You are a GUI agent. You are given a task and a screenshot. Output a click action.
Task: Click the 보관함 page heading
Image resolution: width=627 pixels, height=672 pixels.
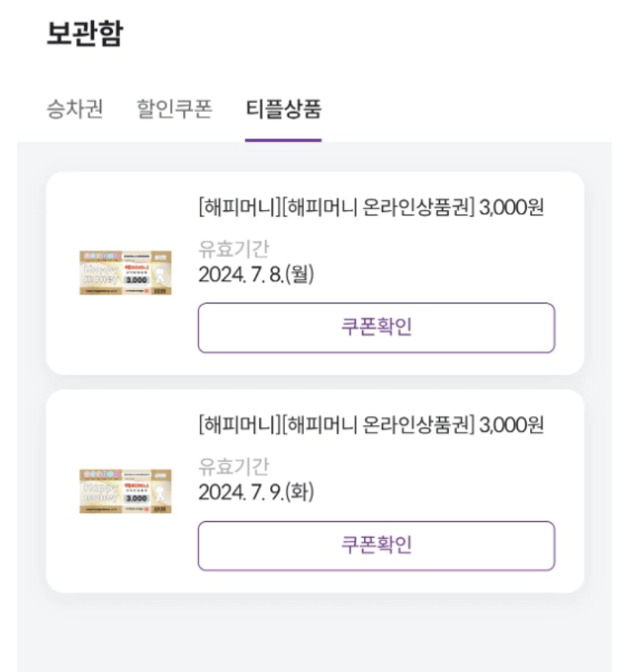click(x=84, y=34)
